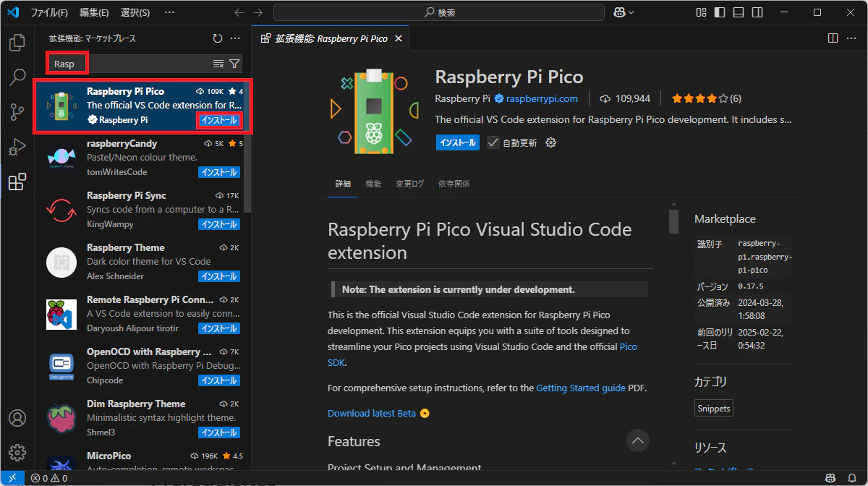Toggle the bottom panel

(739, 12)
